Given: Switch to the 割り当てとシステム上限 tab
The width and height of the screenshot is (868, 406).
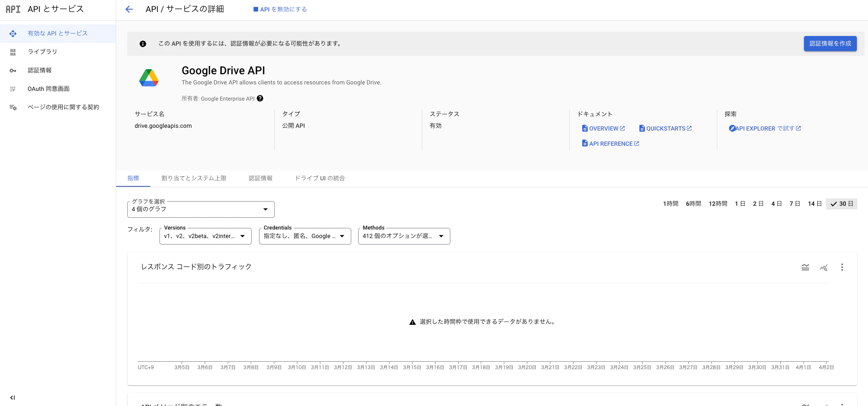Looking at the screenshot, I should point(194,178).
